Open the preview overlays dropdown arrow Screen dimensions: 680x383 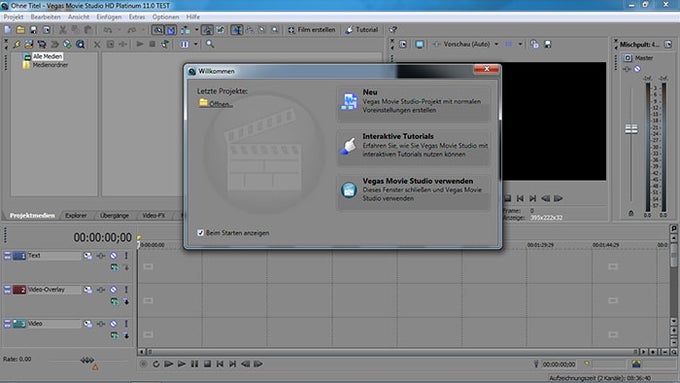(x=520, y=44)
